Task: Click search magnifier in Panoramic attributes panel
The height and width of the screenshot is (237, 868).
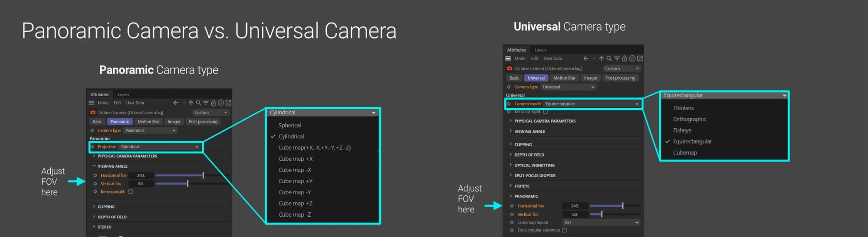Action: (198, 103)
